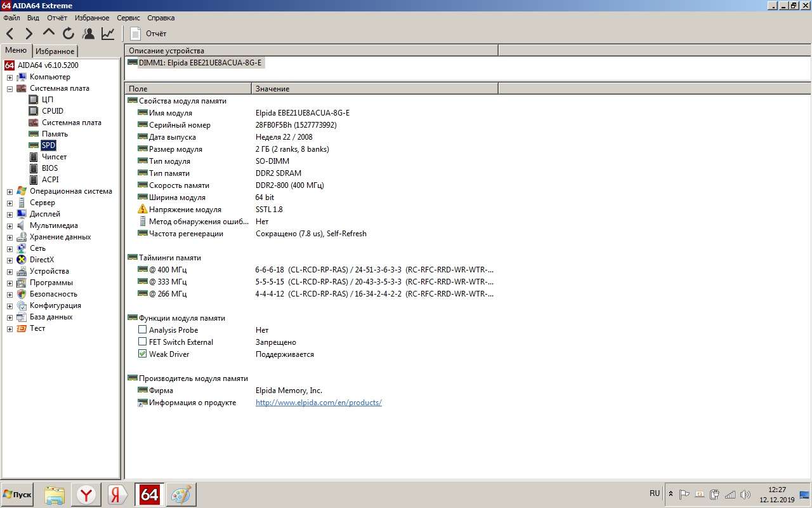812x508 pixels.
Task: Expand the Мультимедиа tree node
Action: tap(10, 226)
